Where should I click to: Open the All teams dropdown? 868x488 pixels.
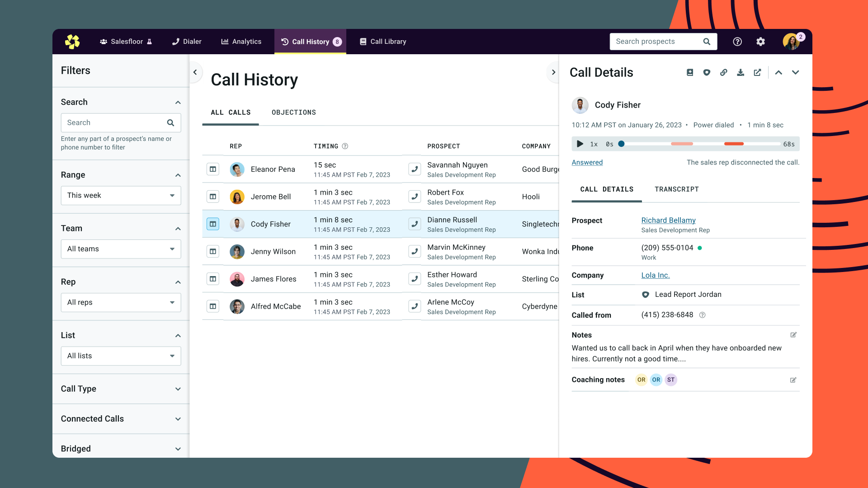pos(121,249)
